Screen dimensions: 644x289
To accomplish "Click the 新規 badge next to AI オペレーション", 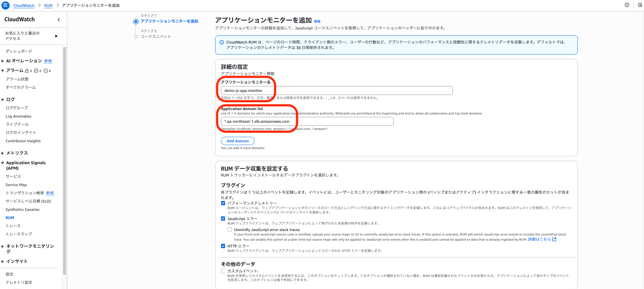I will pyautogui.click(x=48, y=61).
